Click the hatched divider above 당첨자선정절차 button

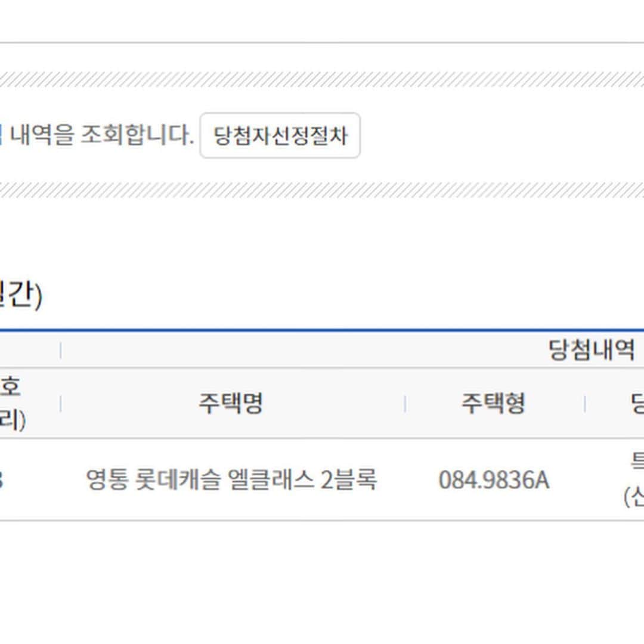pyautogui.click(x=322, y=79)
